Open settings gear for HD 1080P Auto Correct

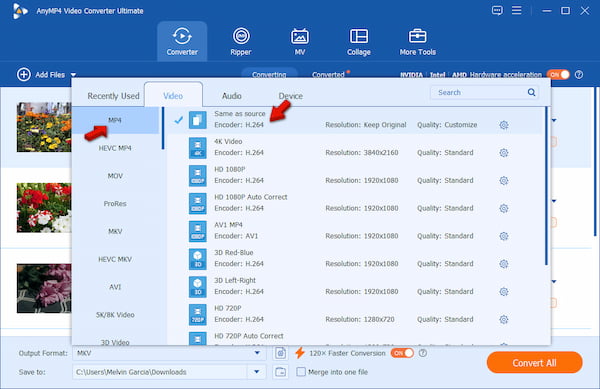tap(504, 208)
